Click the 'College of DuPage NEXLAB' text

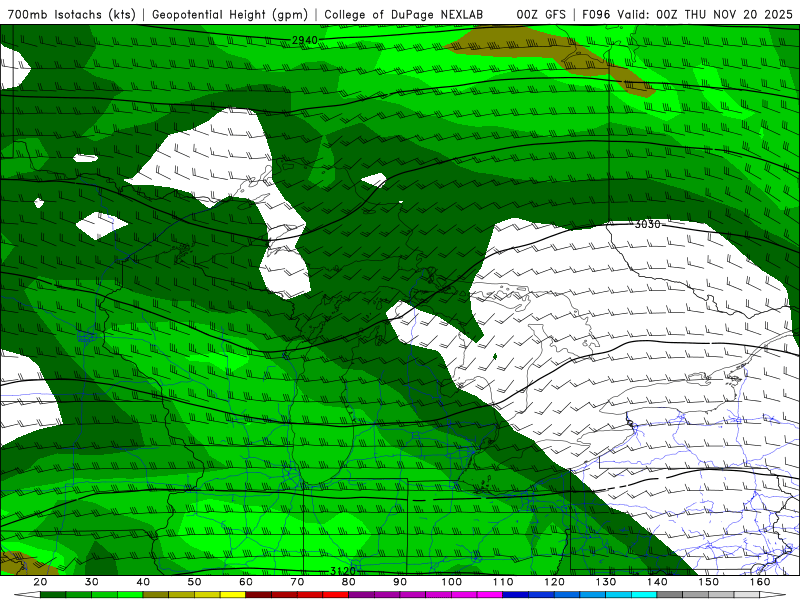(x=404, y=15)
